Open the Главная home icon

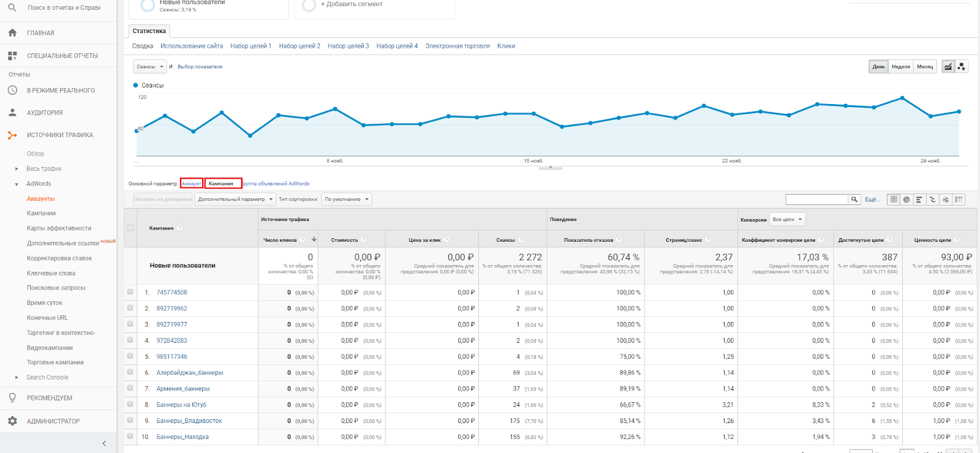(x=12, y=33)
